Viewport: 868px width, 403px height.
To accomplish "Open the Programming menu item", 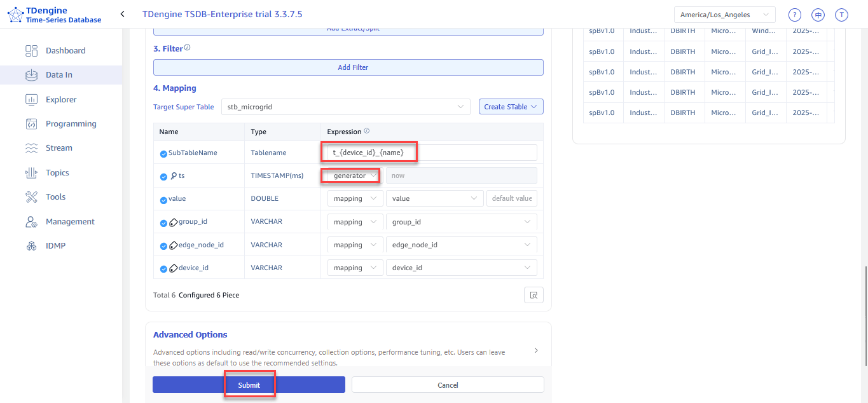I will (x=71, y=124).
